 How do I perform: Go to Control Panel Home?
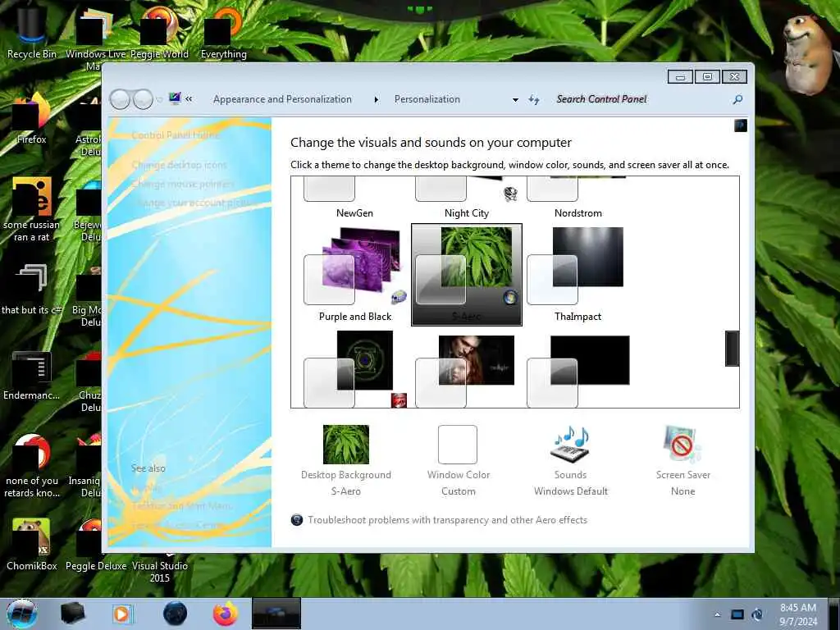pos(176,135)
